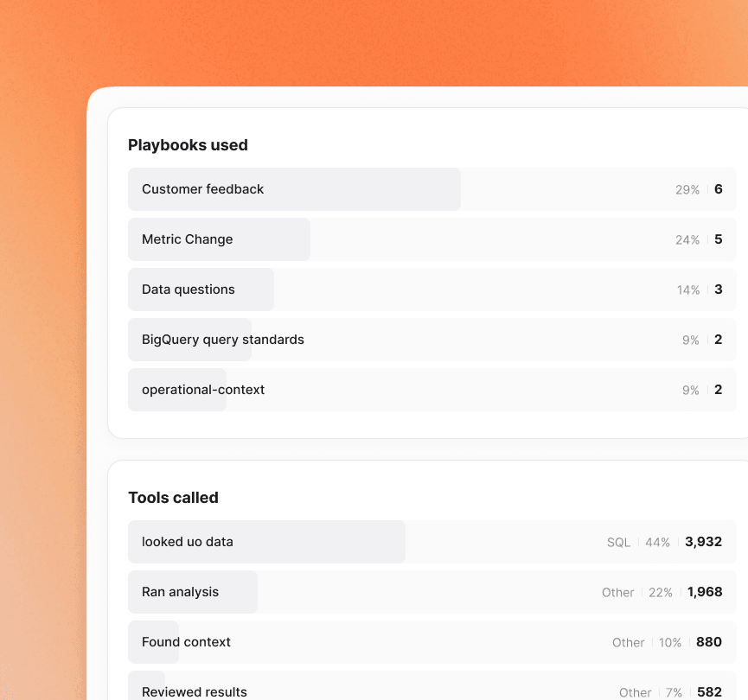Click the Reviewed results tool row

pos(432,685)
